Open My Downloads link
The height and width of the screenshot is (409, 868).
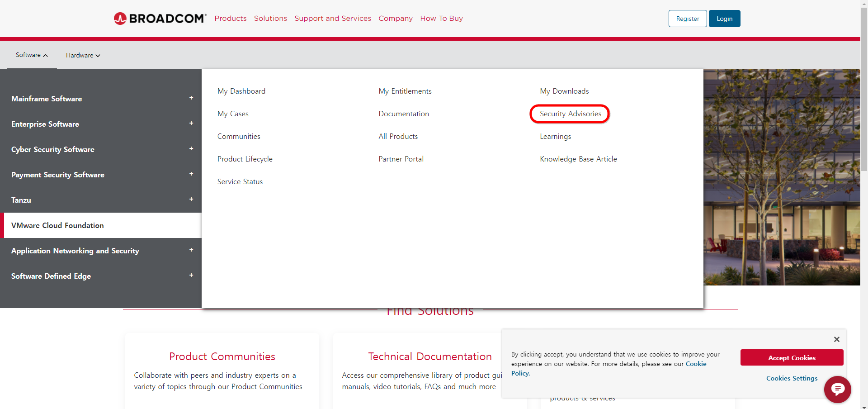click(x=564, y=91)
